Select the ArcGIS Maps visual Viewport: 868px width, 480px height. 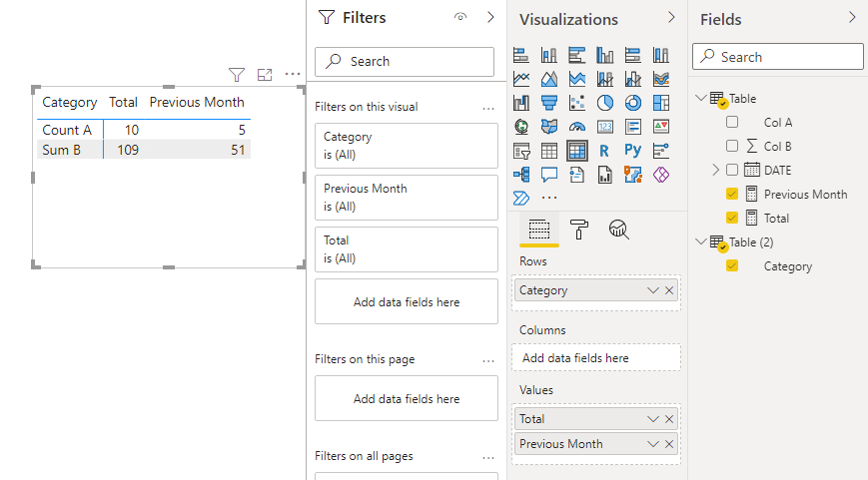tap(632, 175)
